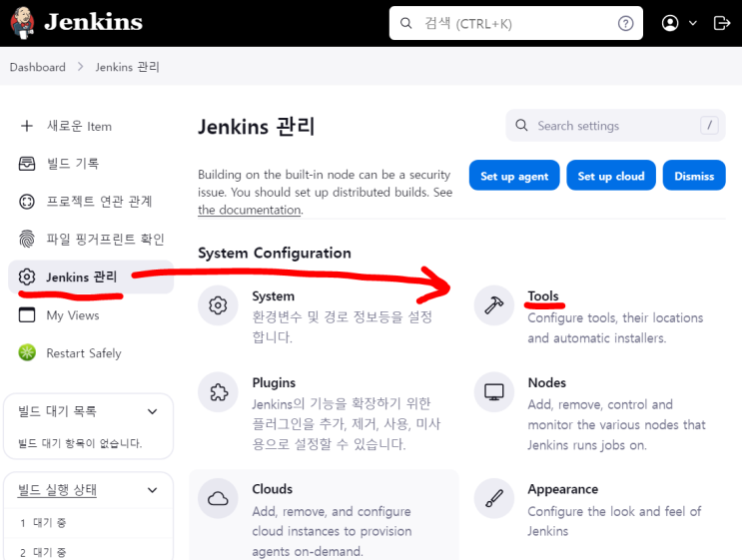This screenshot has height=560, width=742.
Task: Open the Plugins title
Action: coord(274,382)
